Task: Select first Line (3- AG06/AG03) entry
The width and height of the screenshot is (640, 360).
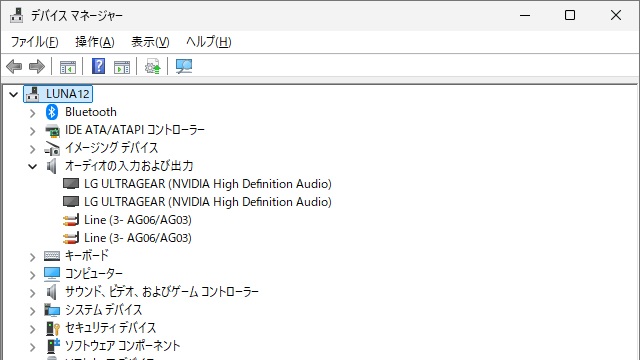Action: click(138, 220)
